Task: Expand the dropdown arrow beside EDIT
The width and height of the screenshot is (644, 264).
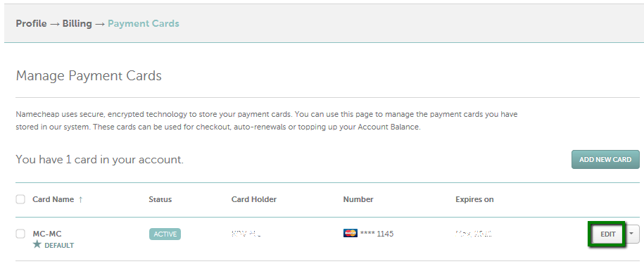Action: click(x=631, y=234)
